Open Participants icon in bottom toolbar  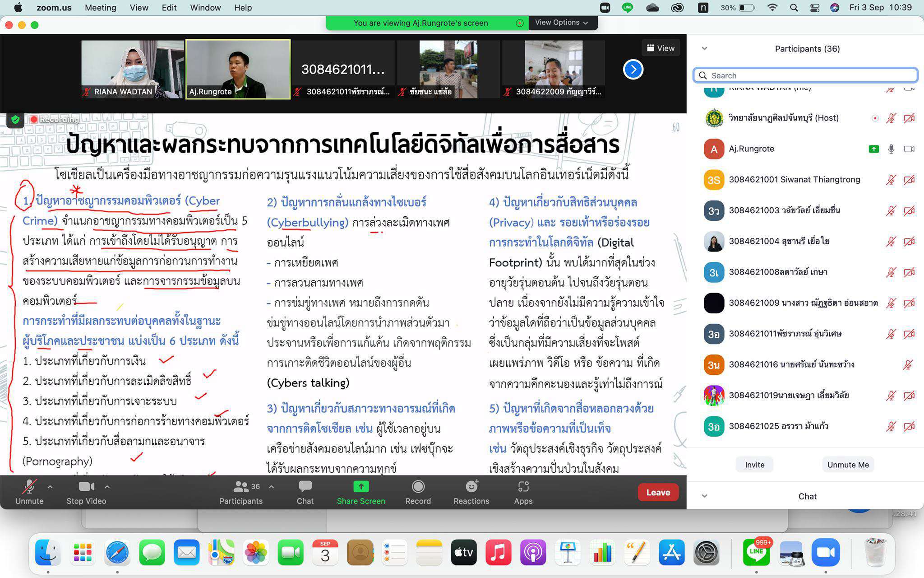tap(241, 487)
